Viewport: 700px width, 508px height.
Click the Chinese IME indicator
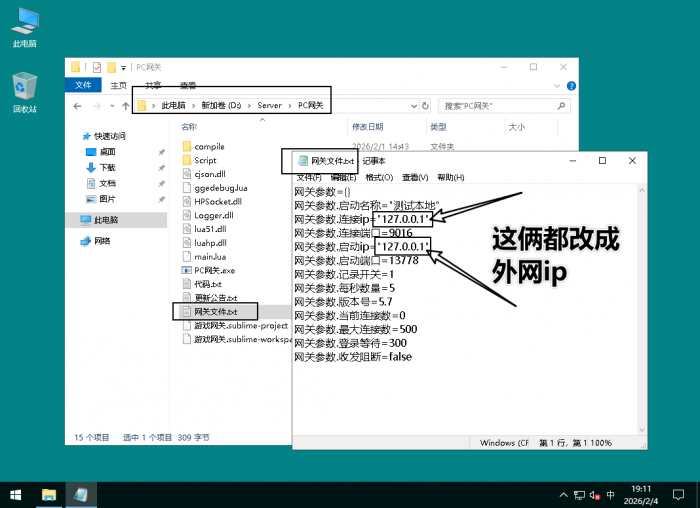[610, 495]
